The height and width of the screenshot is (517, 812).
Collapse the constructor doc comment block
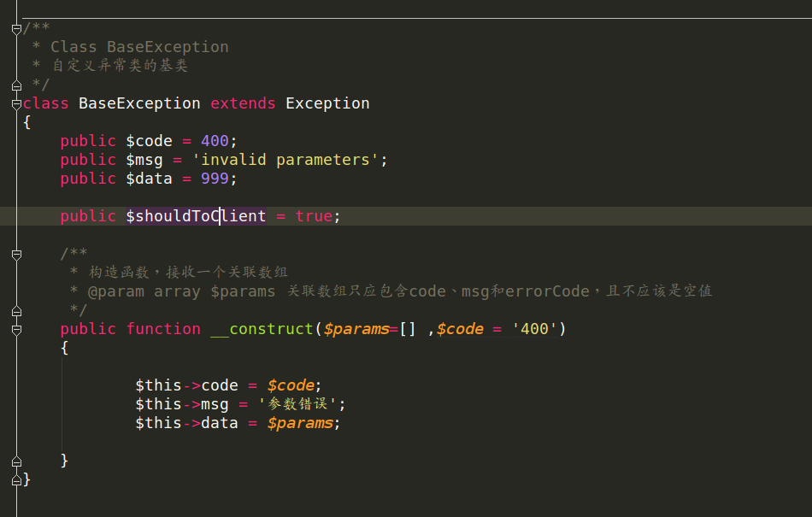tap(16, 254)
